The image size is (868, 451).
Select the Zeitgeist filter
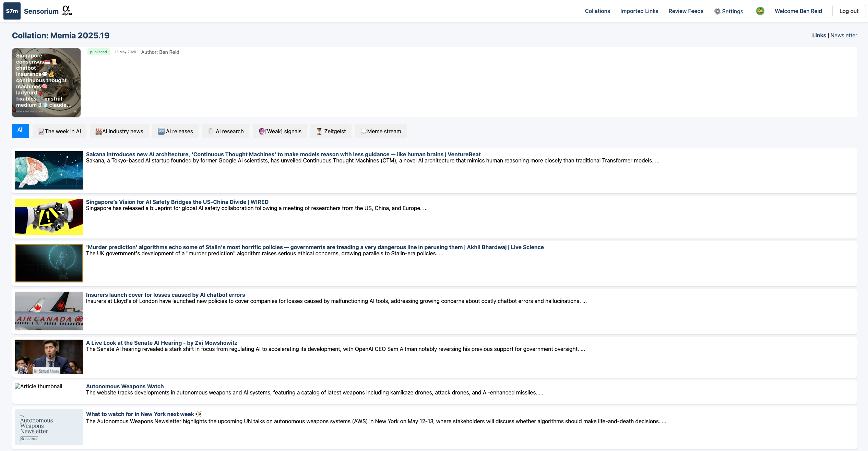click(x=331, y=131)
